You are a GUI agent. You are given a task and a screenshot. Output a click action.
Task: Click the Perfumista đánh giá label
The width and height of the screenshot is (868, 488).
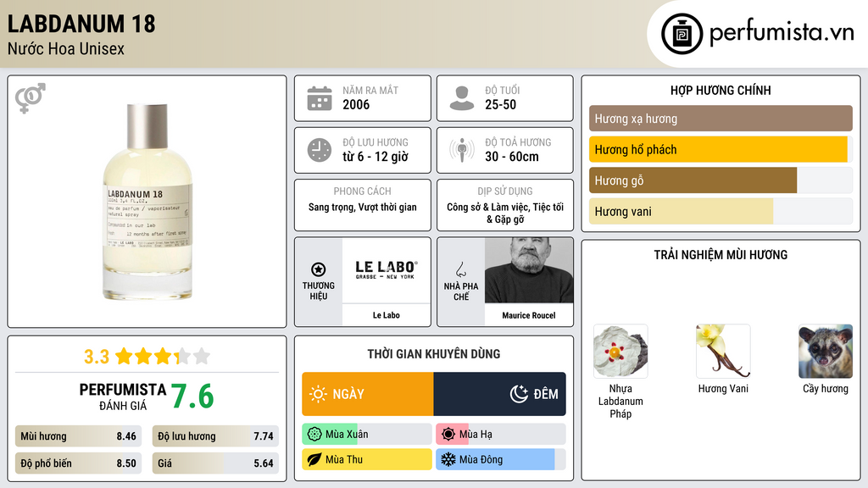(x=123, y=396)
